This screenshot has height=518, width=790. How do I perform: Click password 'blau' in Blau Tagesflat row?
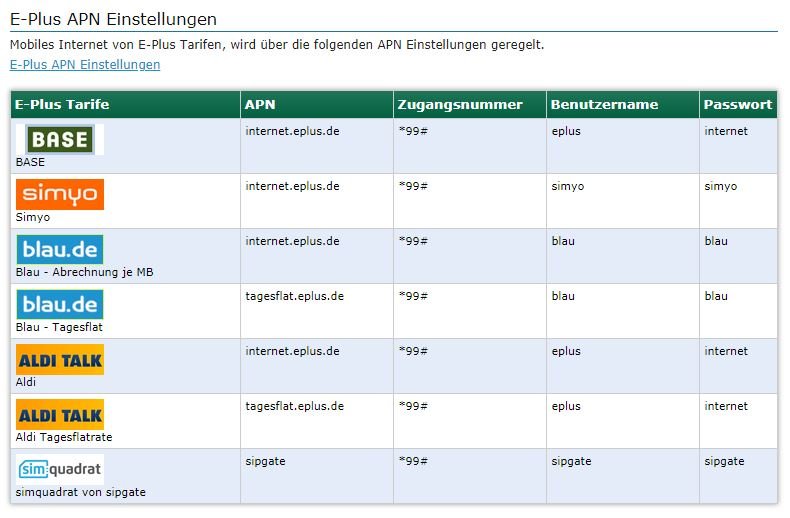click(716, 296)
